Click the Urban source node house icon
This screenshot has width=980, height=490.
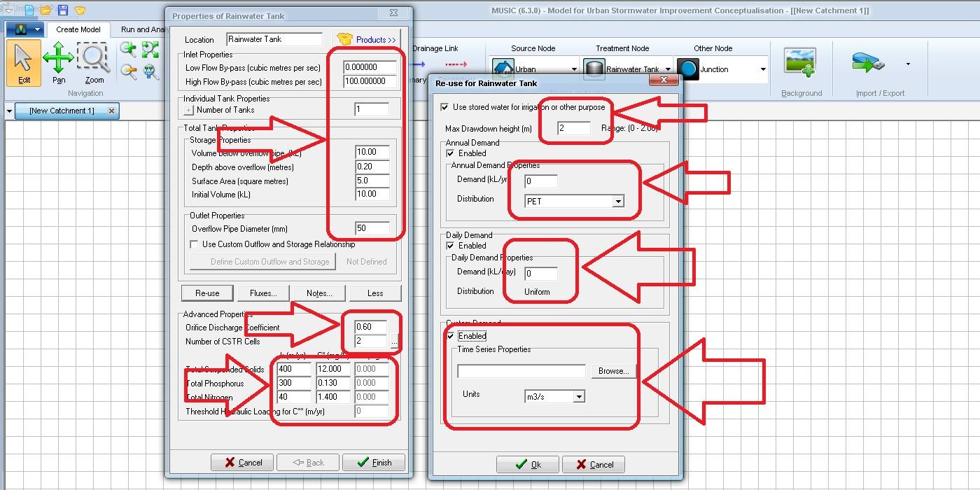503,69
